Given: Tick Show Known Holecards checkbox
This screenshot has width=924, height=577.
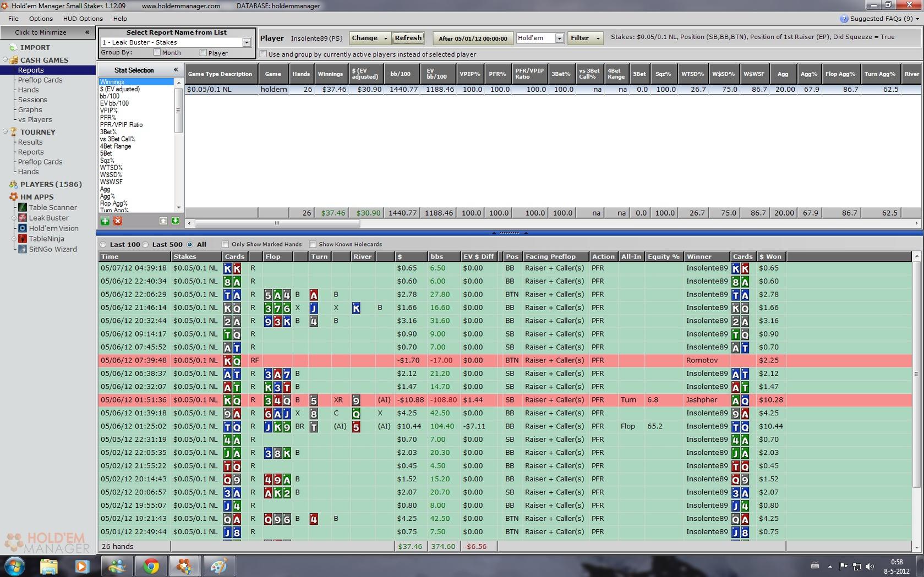Looking at the screenshot, I should (x=313, y=244).
